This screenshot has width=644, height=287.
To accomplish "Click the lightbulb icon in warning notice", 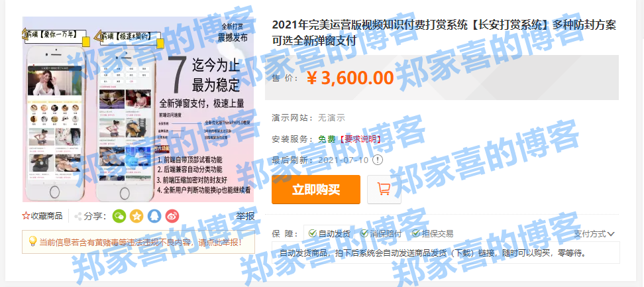I will click(32, 241).
